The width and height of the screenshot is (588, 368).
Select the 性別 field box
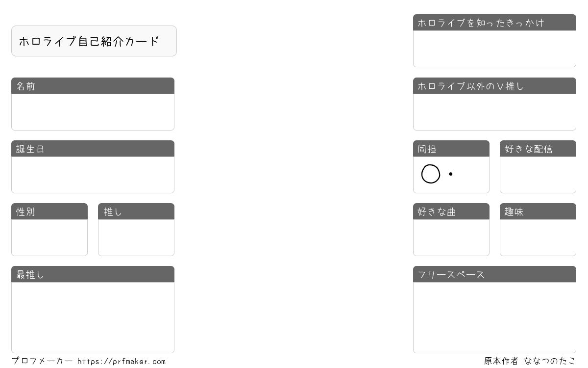tap(49, 237)
